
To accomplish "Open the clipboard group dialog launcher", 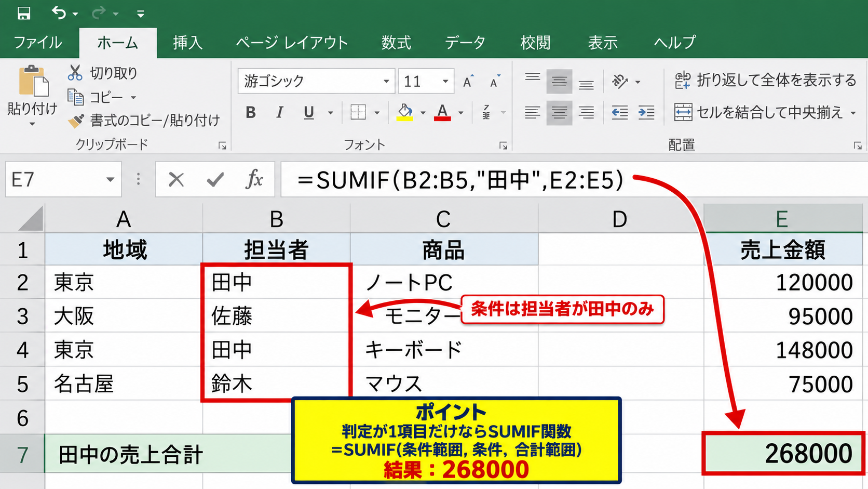I will coord(223,146).
